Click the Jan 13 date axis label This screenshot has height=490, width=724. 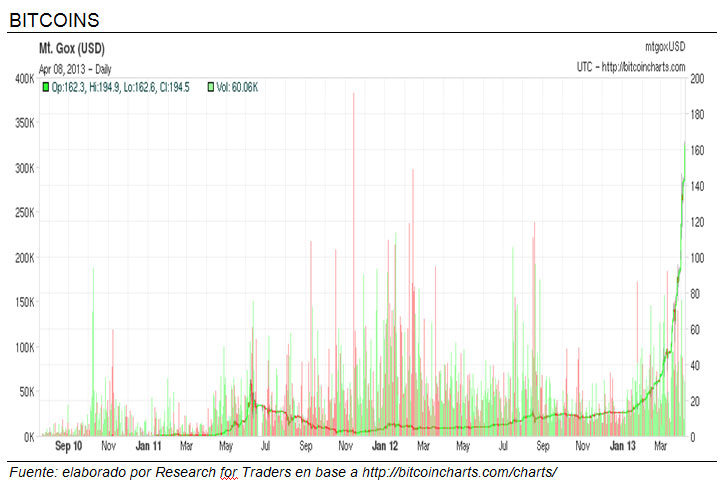tap(622, 446)
